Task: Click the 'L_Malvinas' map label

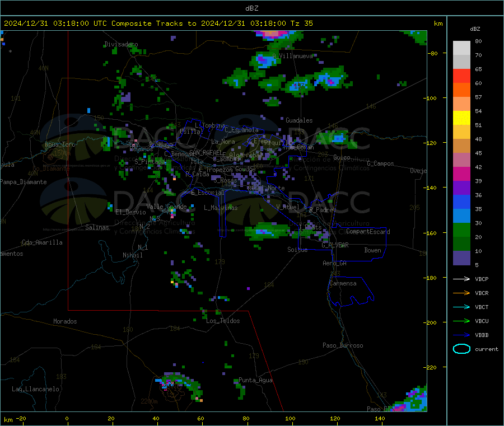Action: tap(221, 208)
